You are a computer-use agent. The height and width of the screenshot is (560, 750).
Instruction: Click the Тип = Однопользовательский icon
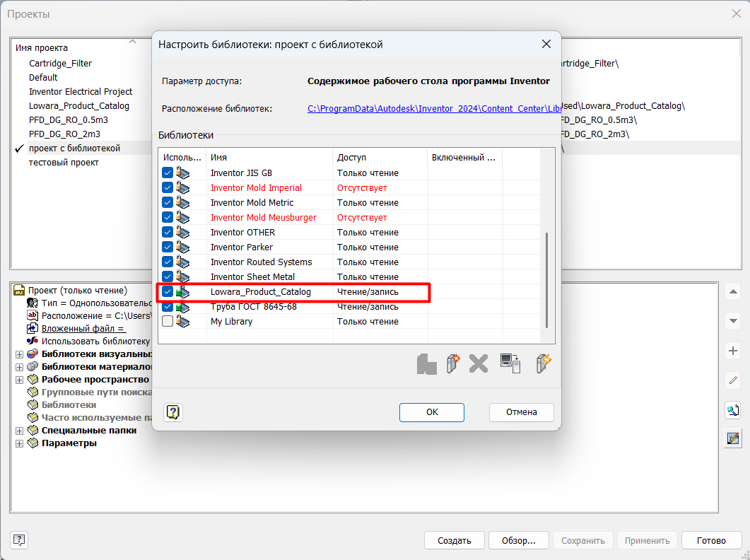click(x=33, y=303)
